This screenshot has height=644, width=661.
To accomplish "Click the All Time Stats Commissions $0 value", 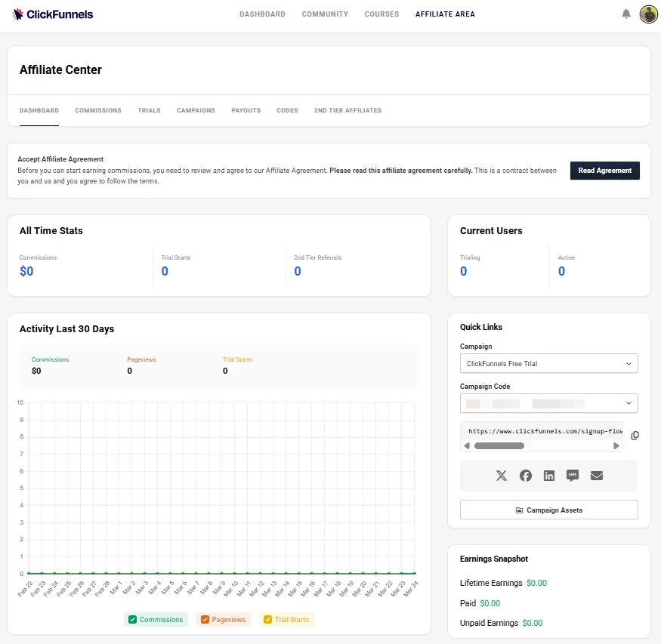I will click(26, 271).
